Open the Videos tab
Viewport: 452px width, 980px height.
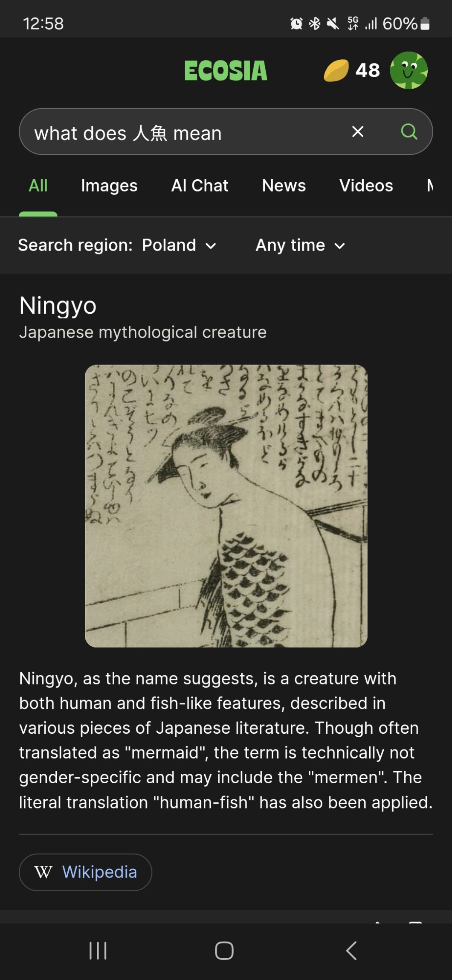tap(366, 186)
